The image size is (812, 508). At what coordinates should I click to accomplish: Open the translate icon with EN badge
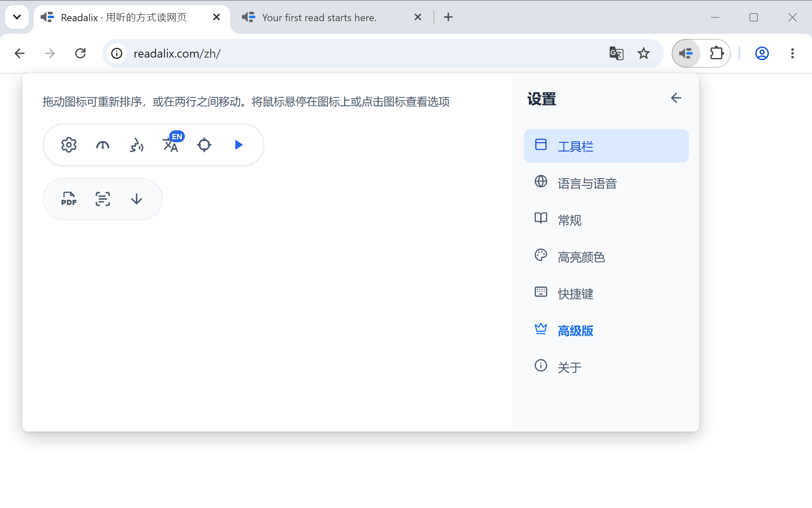pyautogui.click(x=173, y=143)
